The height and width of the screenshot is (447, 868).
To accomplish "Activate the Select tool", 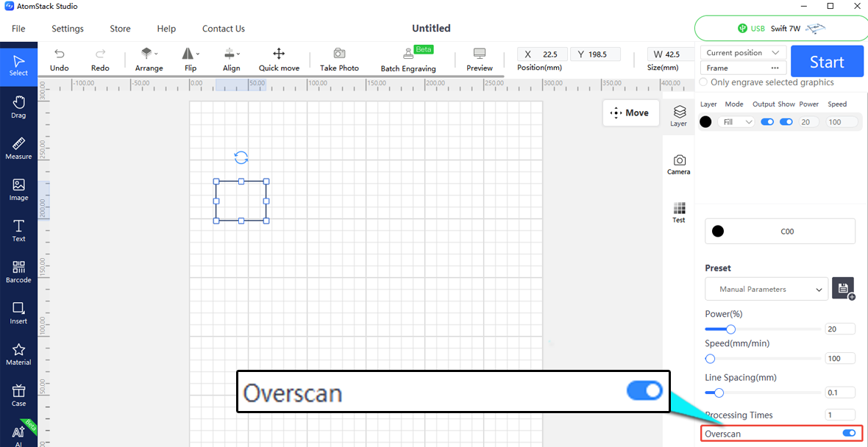I will (19, 65).
